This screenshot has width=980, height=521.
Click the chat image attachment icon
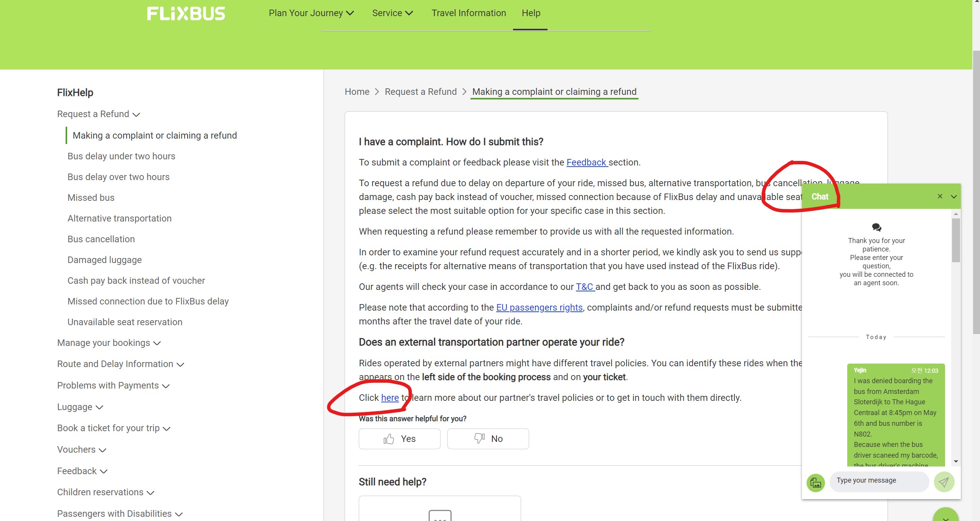tap(816, 482)
